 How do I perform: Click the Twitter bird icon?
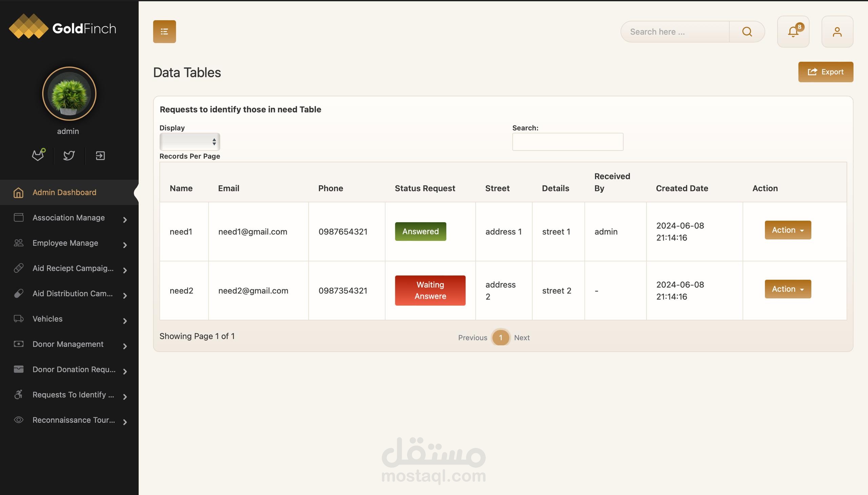click(69, 156)
